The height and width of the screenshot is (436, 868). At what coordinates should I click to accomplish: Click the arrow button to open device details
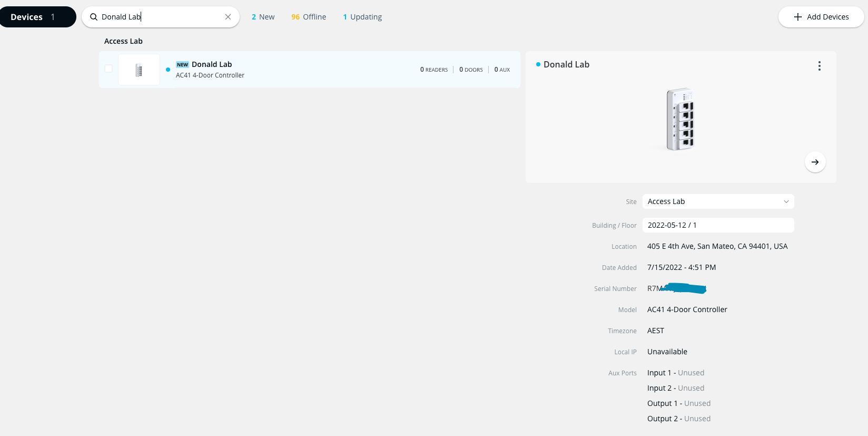[815, 162]
